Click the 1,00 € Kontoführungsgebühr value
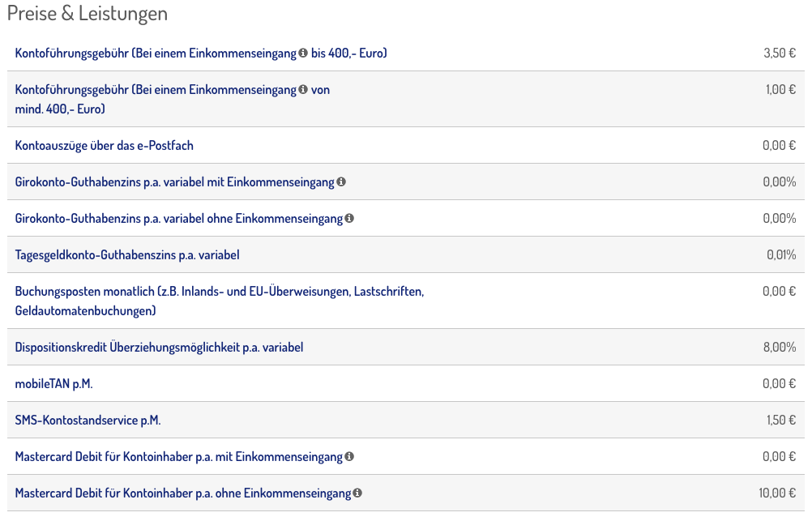Viewport: 812px width, 521px height. [x=780, y=90]
